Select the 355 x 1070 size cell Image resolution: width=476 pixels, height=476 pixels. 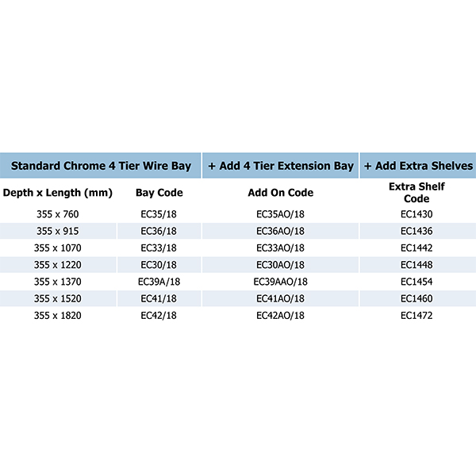pyautogui.click(x=58, y=248)
